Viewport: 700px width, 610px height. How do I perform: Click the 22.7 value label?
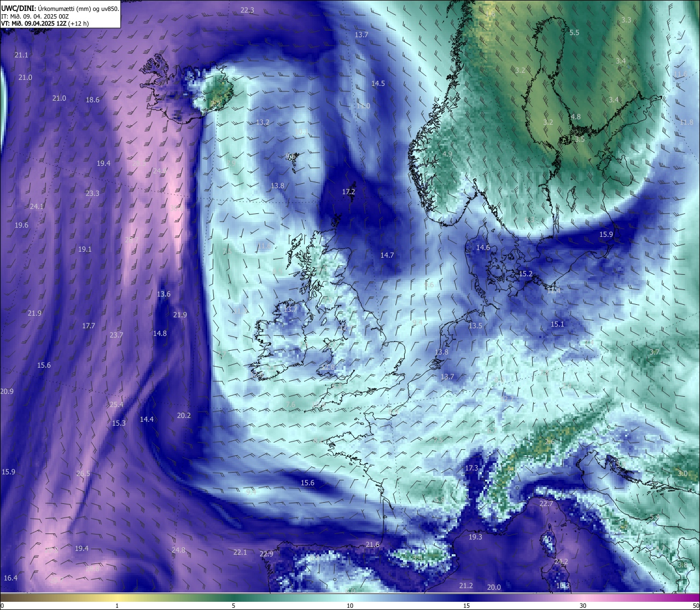coord(546,504)
